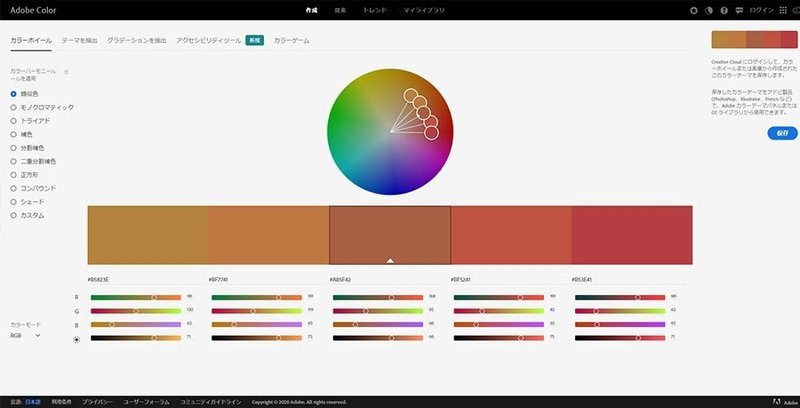Open the 作成 top menu
The height and width of the screenshot is (408, 800).
(x=311, y=10)
